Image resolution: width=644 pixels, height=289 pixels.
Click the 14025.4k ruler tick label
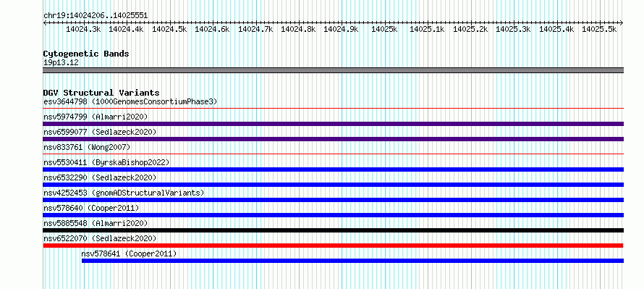pos(556,30)
